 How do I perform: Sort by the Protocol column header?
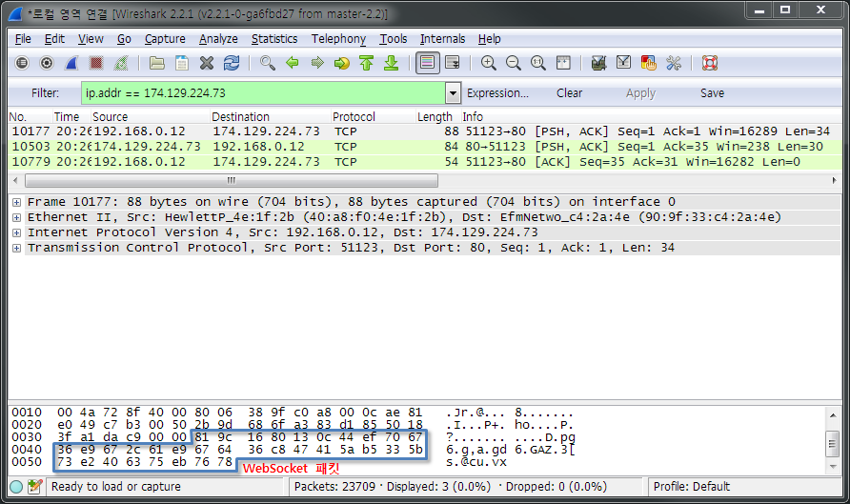click(x=374, y=116)
